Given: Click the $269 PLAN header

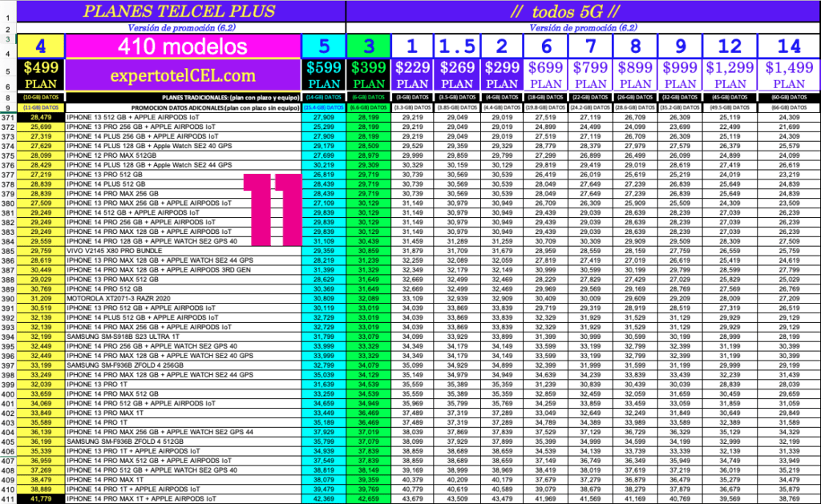Looking at the screenshot, I should point(456,75).
